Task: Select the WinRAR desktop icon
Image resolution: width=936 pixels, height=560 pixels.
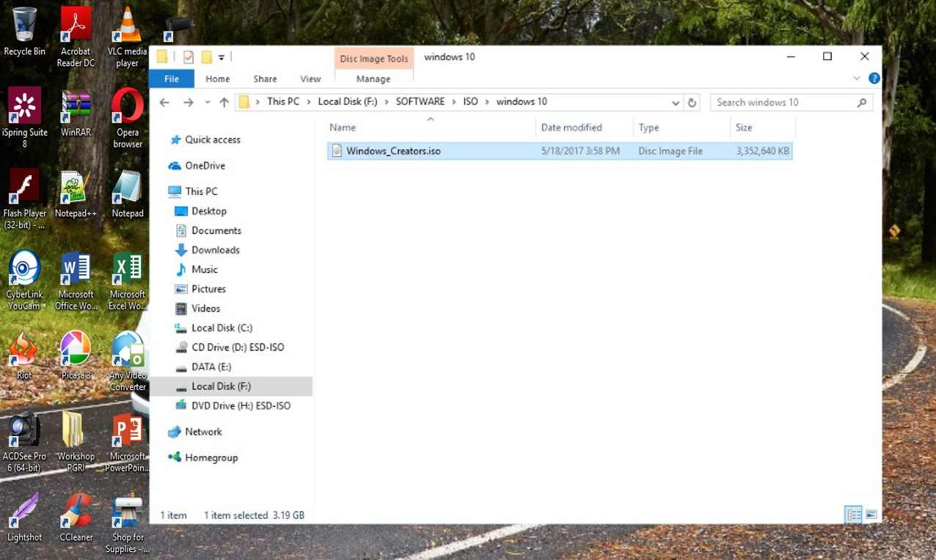Action: click(x=76, y=113)
